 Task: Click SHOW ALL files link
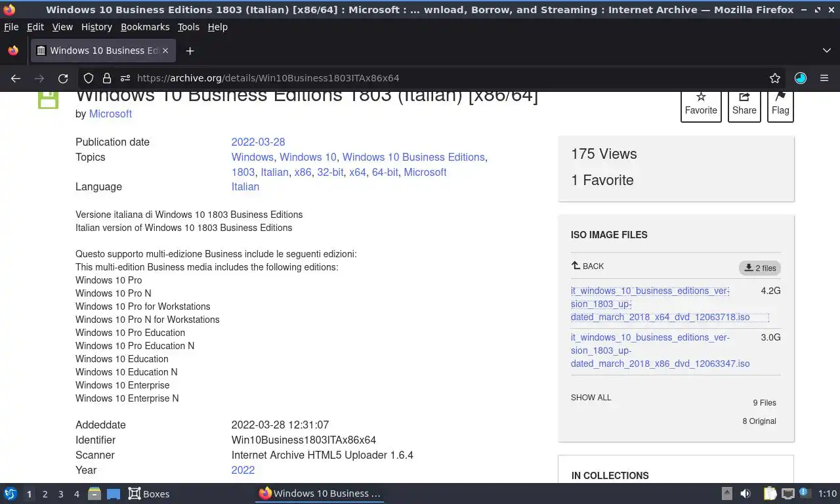click(x=591, y=398)
